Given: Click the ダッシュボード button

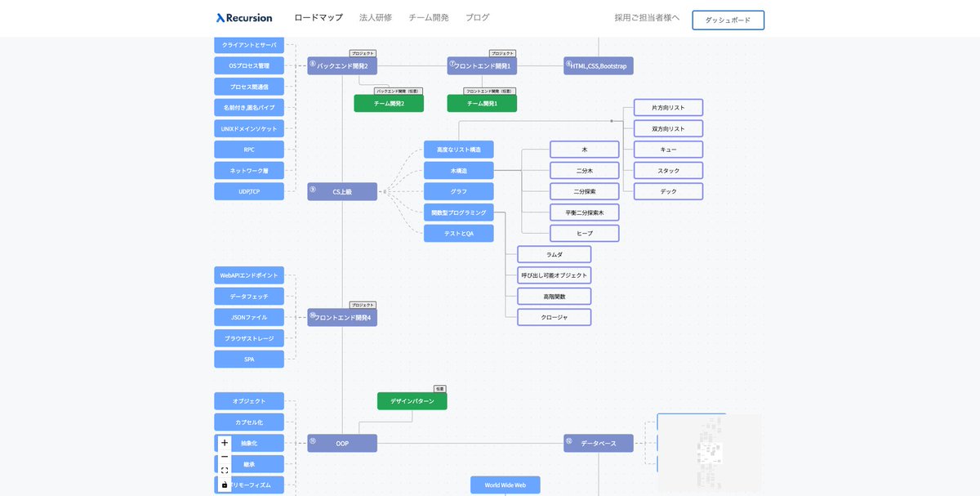Looking at the screenshot, I should pos(728,20).
